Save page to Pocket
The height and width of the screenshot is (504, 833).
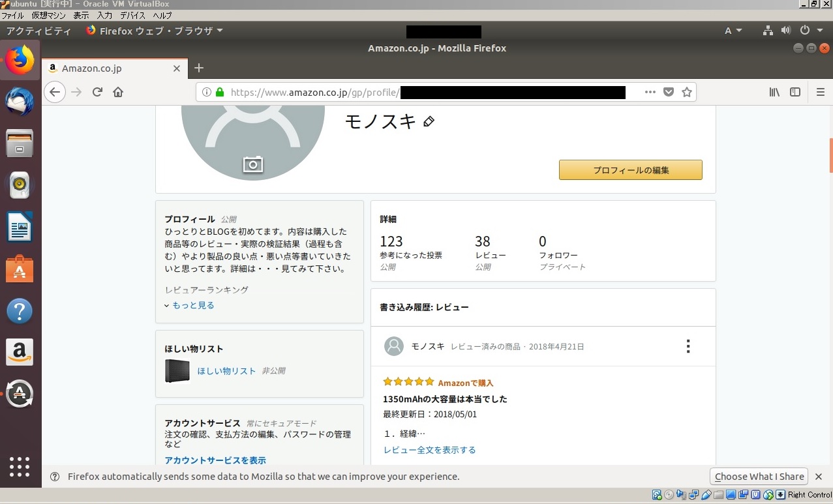(669, 92)
